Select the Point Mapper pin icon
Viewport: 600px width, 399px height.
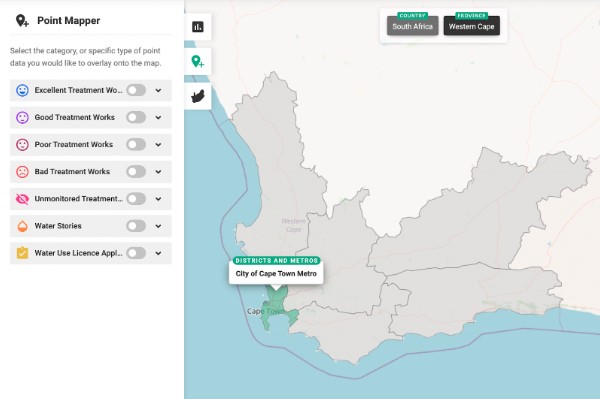click(x=198, y=61)
